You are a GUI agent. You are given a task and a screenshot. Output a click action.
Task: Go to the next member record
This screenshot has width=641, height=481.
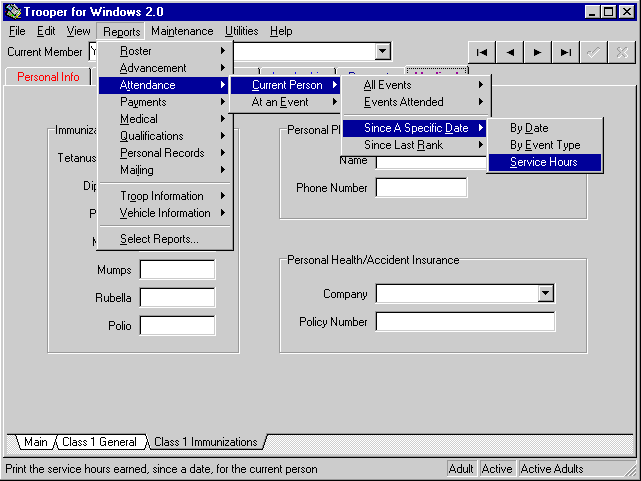pos(538,52)
